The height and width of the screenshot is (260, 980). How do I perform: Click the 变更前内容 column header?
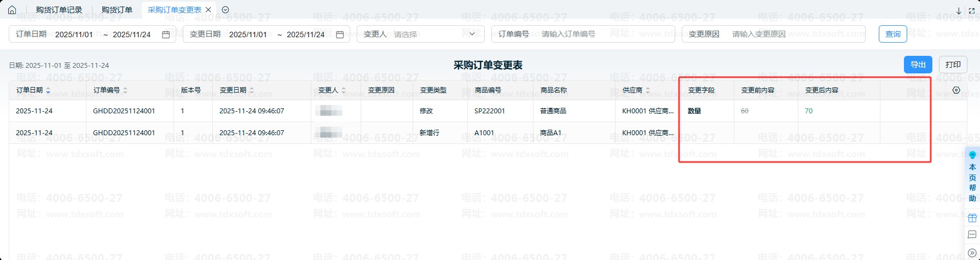tap(758, 90)
